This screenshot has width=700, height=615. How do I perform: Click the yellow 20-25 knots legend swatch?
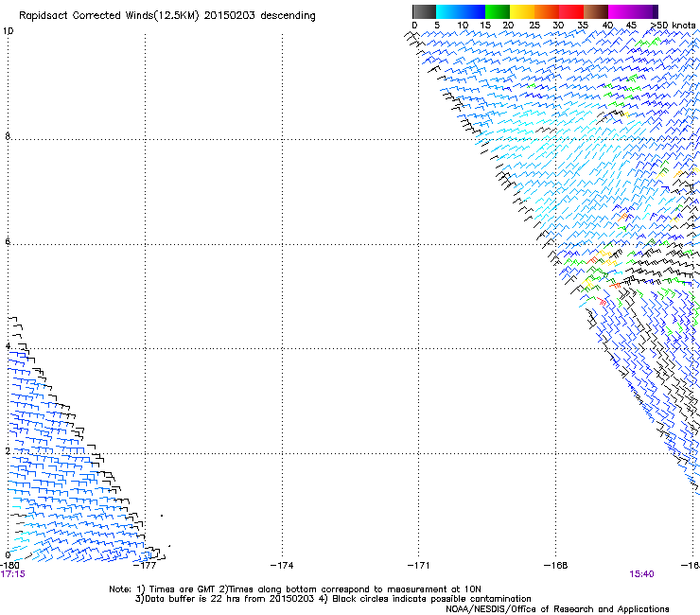[x=522, y=11]
